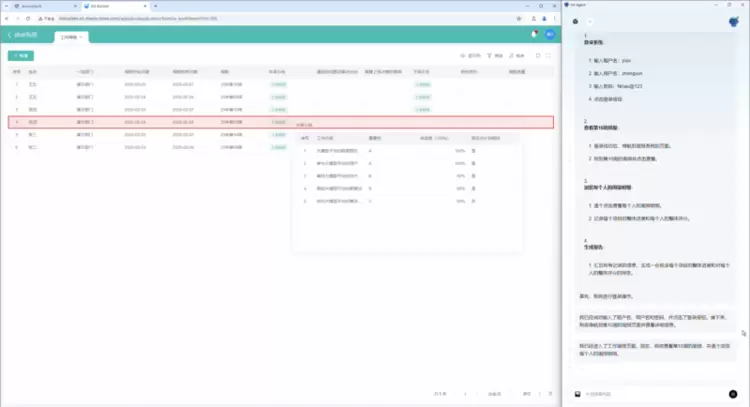Click the green add new record button
This screenshot has height=407, width=750.
tap(20, 56)
